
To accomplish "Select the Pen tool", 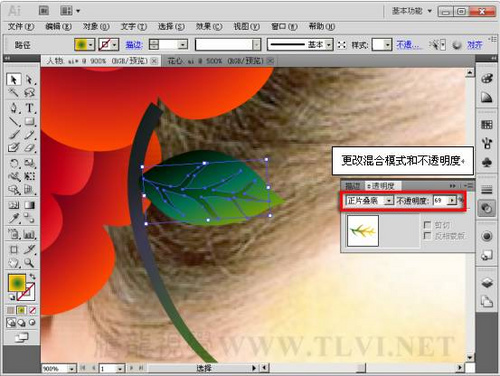I will click(14, 108).
